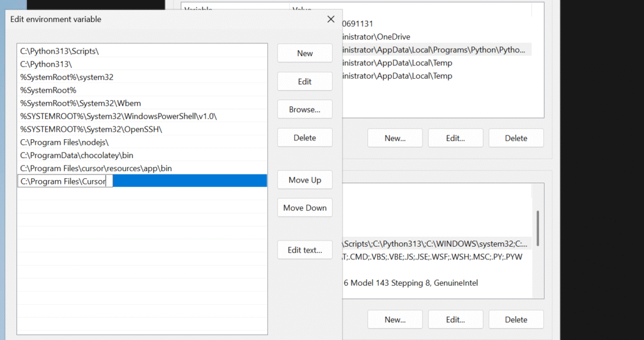Viewport: 644px width, 340px height.
Task: Select the system variable row with .CMD;.VBS;.VBE extensions
Action: 436,257
